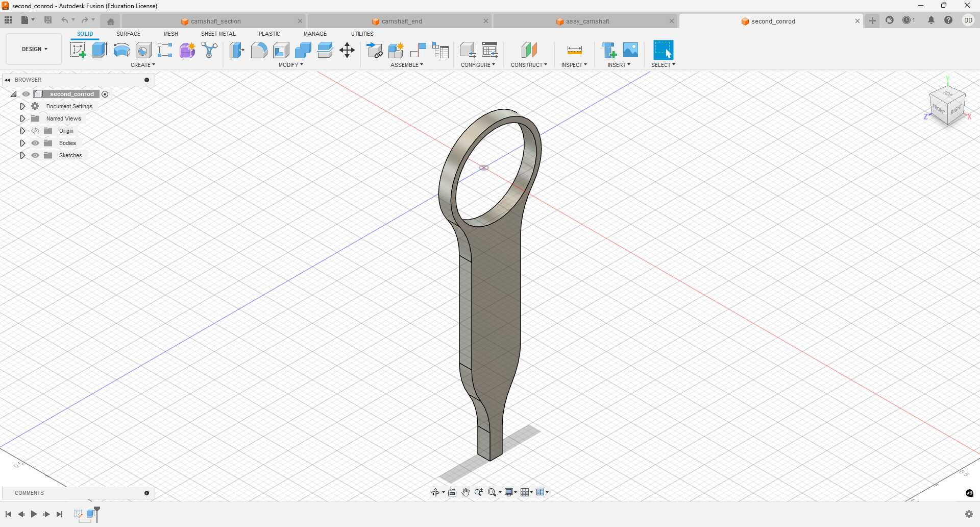Open the Move/Copy tool
This screenshot has width=980, height=527.
click(347, 50)
